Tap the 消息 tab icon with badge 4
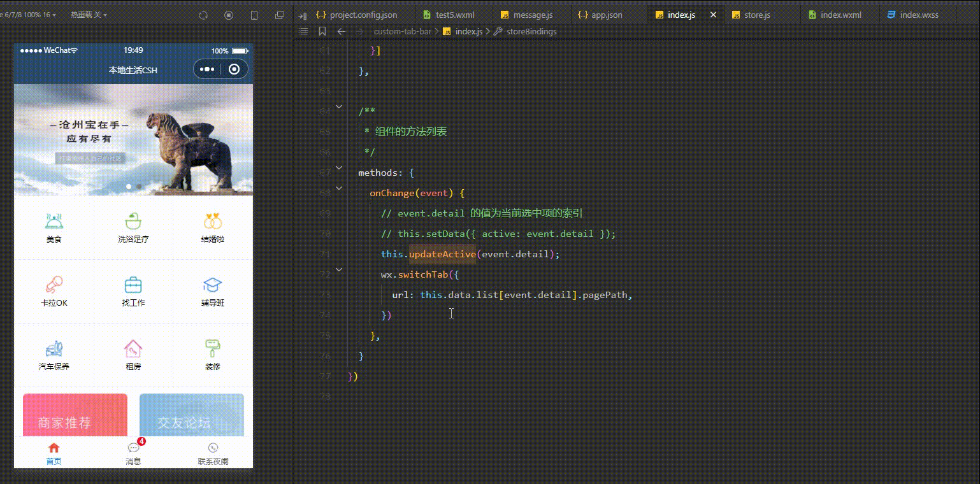The image size is (980, 484). point(133,448)
